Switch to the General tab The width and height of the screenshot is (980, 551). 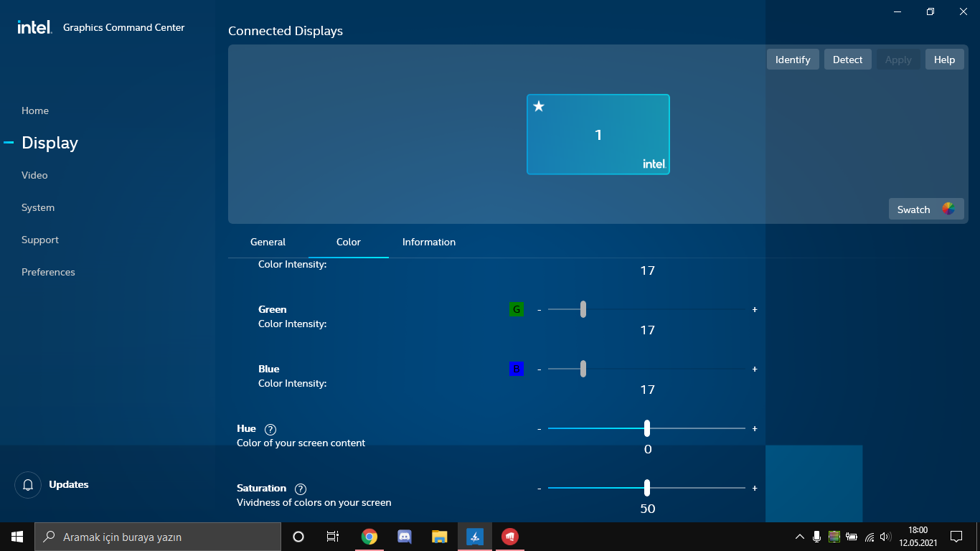tap(268, 242)
